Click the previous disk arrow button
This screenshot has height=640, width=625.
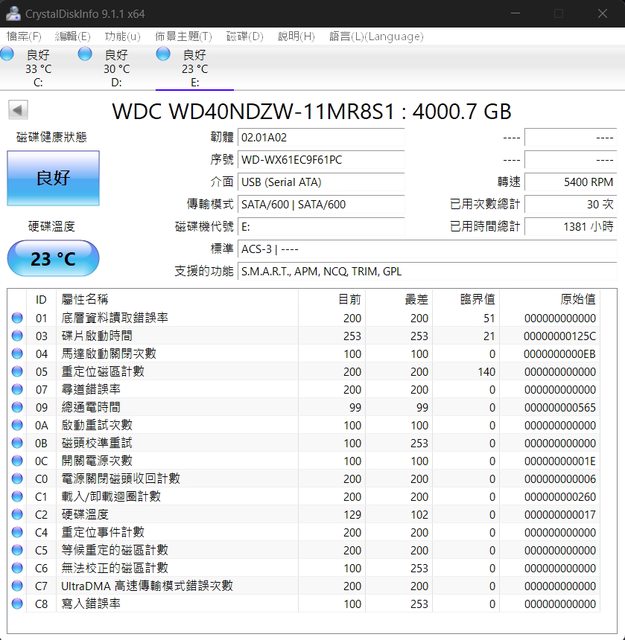(18, 110)
